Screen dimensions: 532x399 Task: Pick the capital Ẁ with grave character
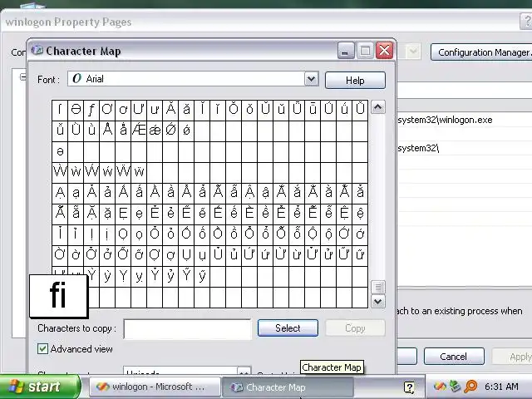coord(60,172)
